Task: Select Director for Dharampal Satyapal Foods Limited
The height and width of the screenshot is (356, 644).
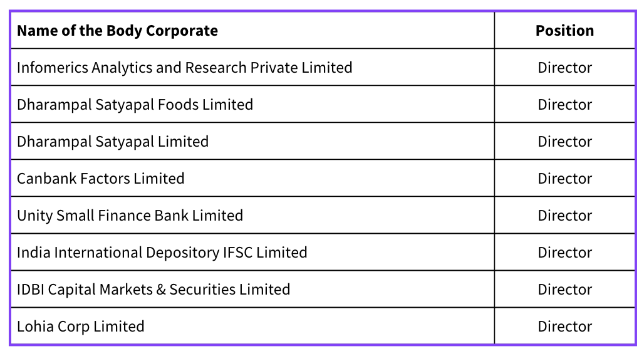Action: [x=564, y=105]
